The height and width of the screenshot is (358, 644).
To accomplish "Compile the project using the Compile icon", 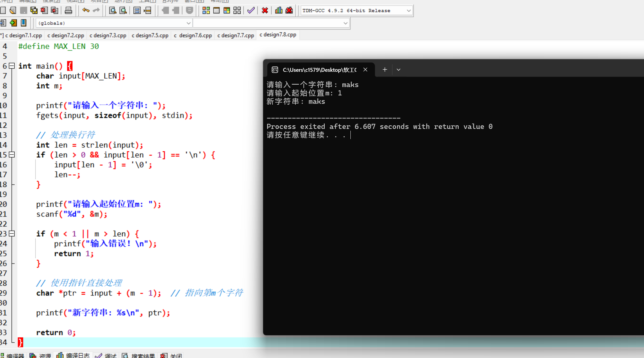I will tap(206, 10).
